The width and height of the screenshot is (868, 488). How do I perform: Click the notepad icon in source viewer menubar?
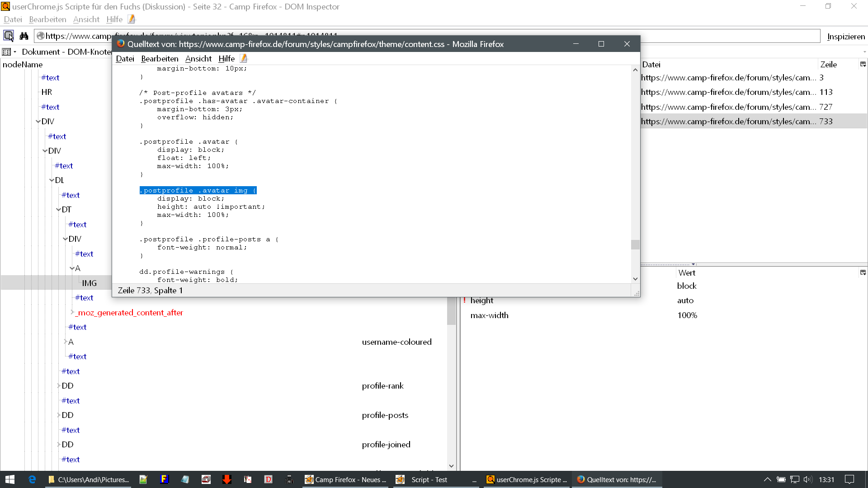244,58
